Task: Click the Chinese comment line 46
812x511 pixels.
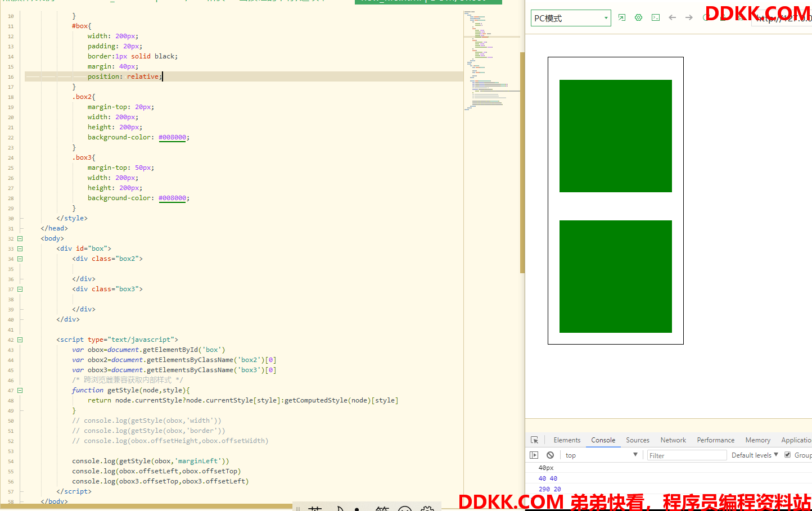Action: pos(128,380)
